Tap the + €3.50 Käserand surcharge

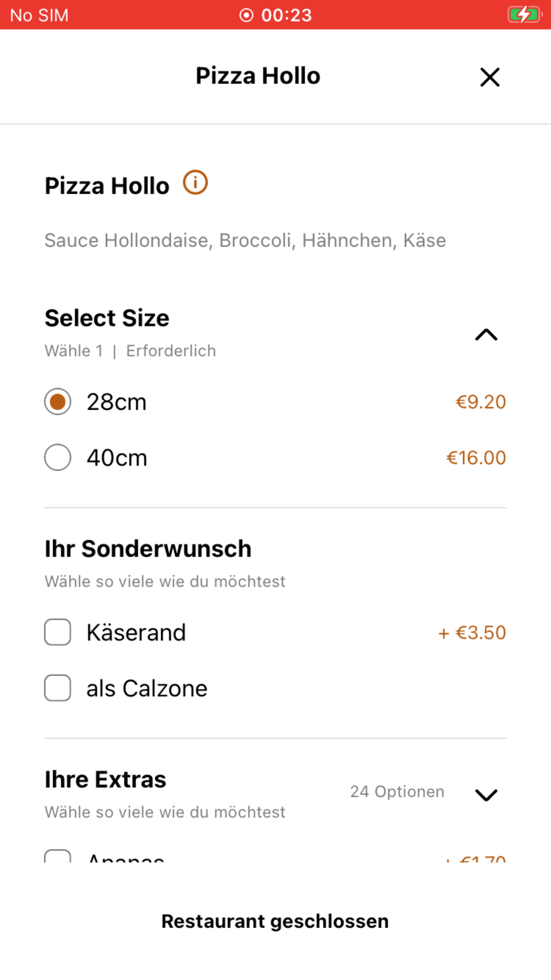pyautogui.click(x=472, y=632)
